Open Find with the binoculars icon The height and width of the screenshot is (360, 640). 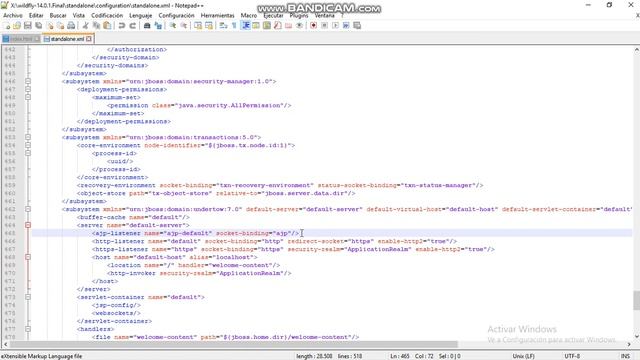[x=147, y=25]
